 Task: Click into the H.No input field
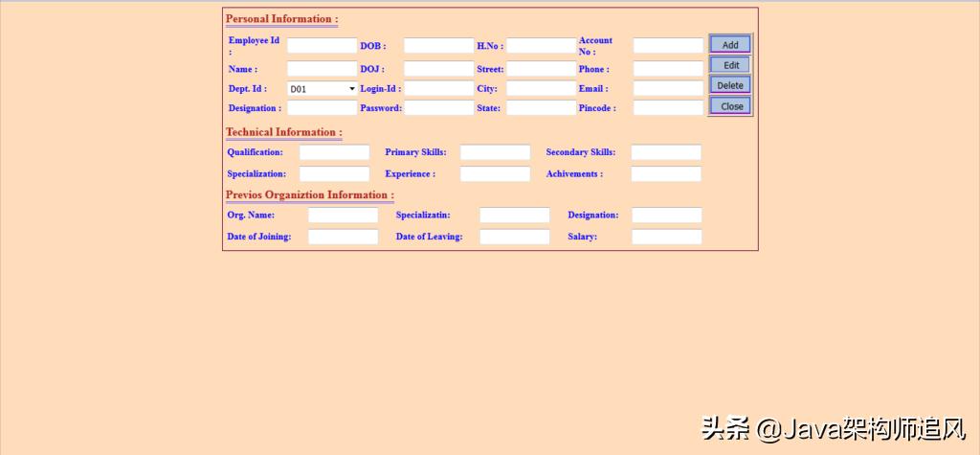[x=542, y=46]
